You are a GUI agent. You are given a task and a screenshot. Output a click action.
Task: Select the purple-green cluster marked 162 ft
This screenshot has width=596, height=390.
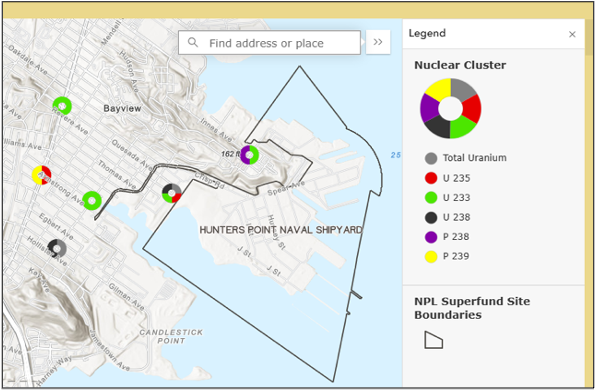click(249, 155)
